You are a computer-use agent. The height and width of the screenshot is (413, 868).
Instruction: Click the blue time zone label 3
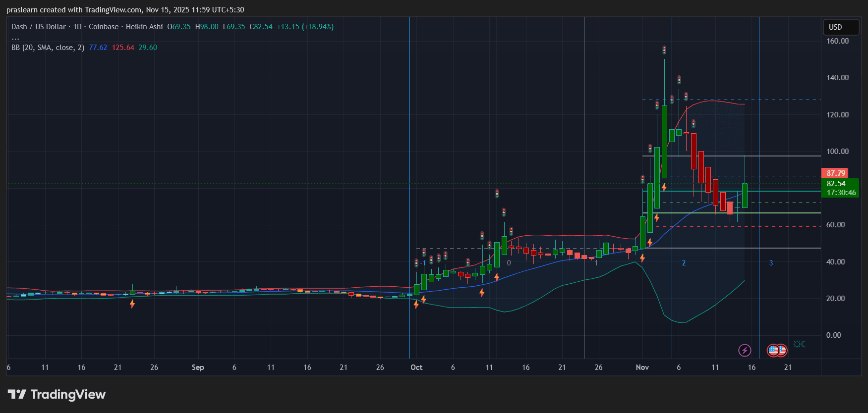771,263
